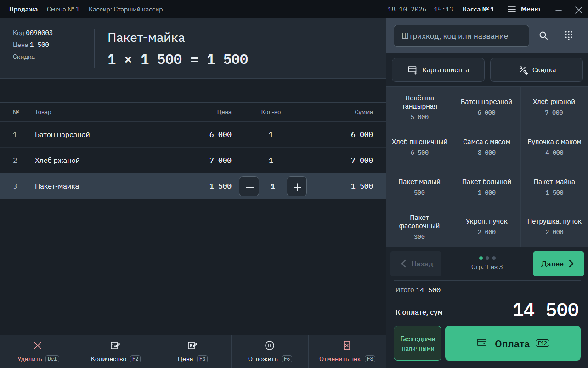Go to next page with Далее
This screenshot has height=368, width=588.
559,264
